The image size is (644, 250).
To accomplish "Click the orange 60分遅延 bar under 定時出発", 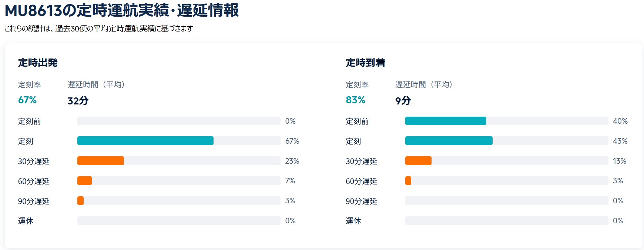I will click(84, 181).
